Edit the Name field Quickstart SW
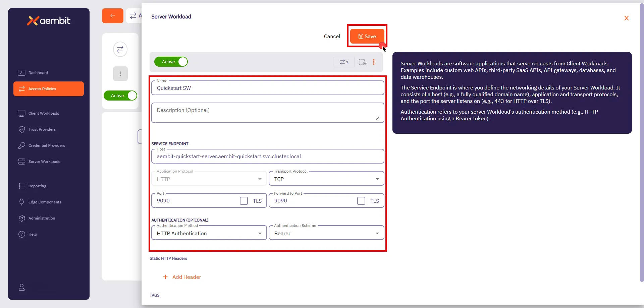 [268, 88]
